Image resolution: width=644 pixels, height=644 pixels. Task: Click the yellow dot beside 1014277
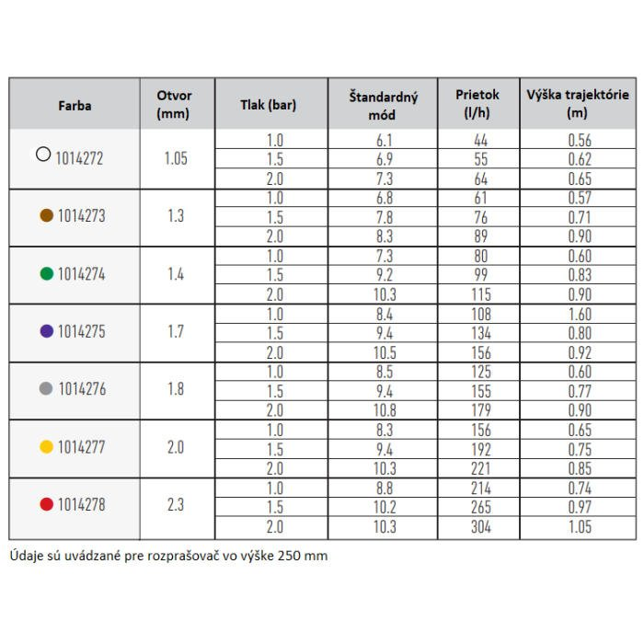coord(46,447)
